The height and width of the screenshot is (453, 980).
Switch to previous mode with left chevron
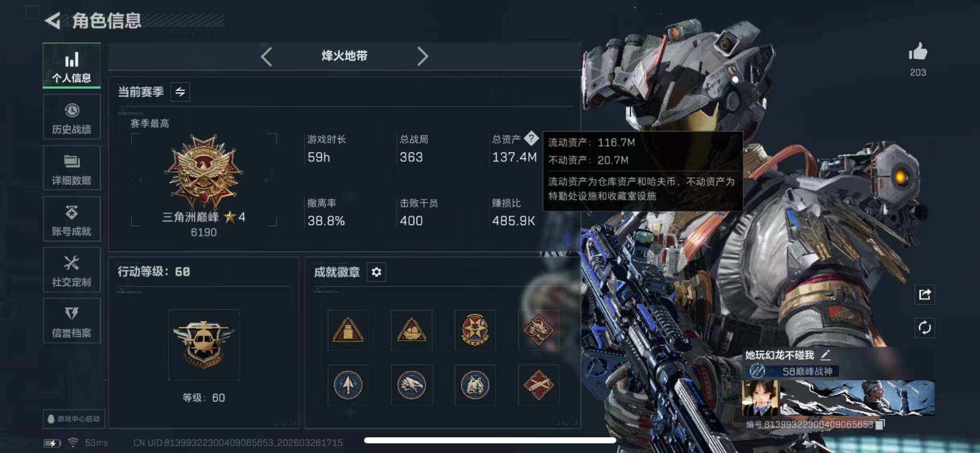(266, 56)
